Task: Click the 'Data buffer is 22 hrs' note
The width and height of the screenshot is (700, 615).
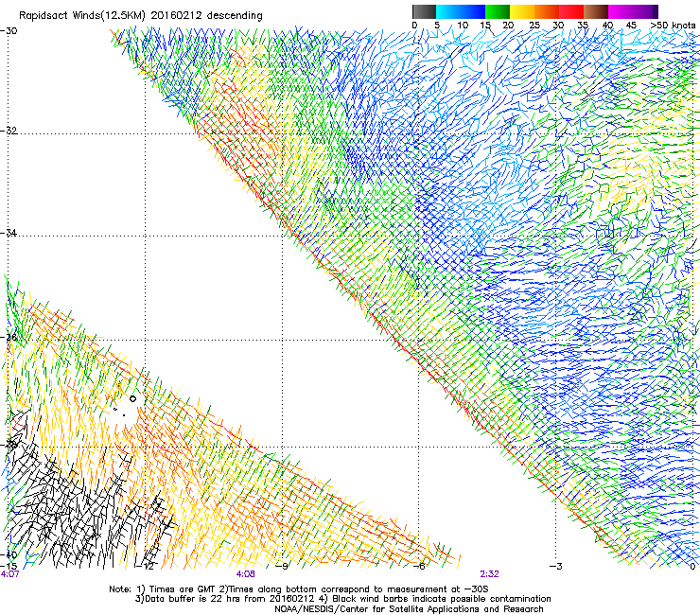Action: [342, 599]
